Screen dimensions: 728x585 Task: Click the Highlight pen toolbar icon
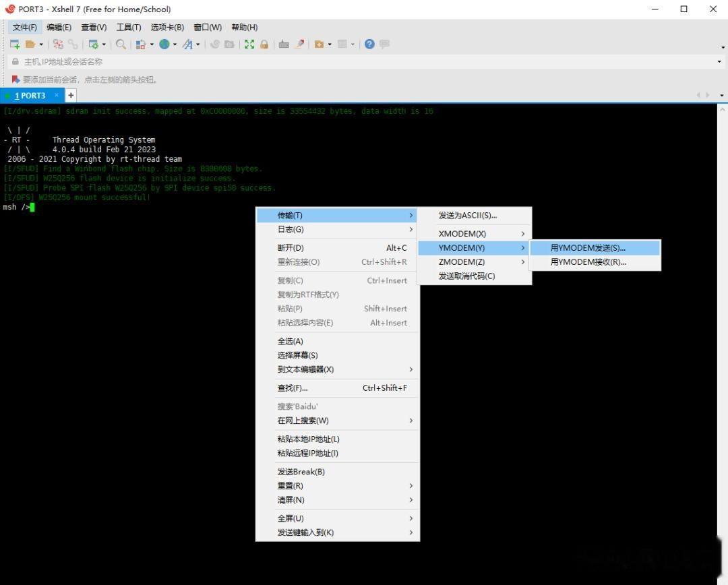[x=300, y=44]
